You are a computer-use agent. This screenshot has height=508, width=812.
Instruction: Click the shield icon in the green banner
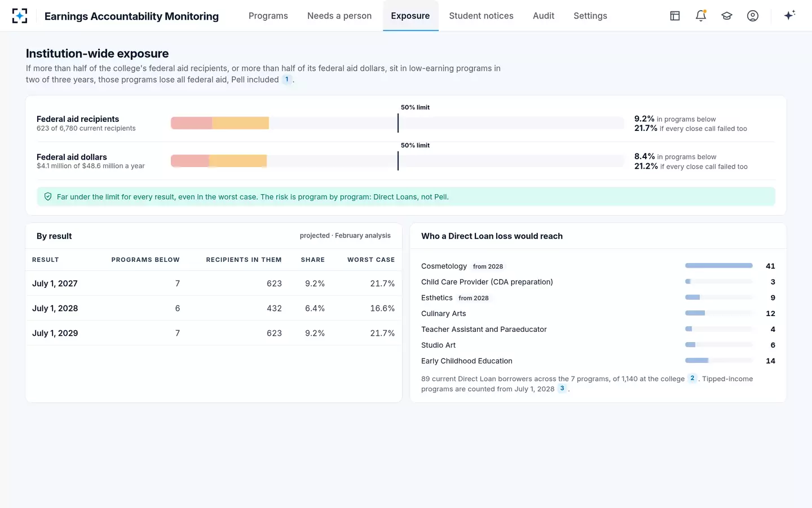[x=48, y=197]
